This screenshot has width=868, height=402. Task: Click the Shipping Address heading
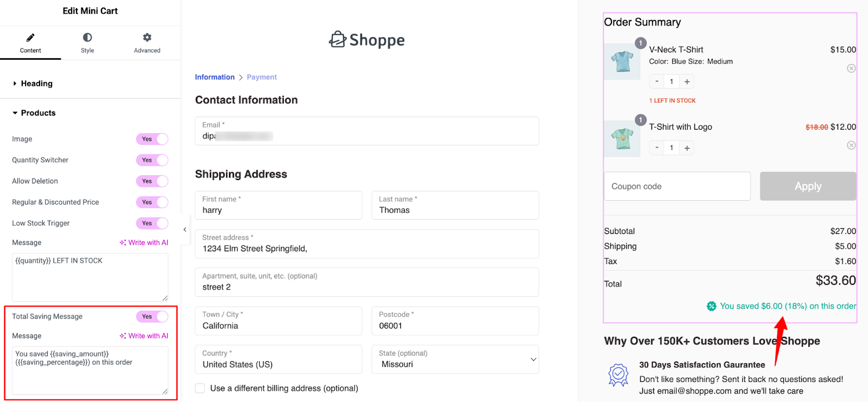click(x=241, y=174)
